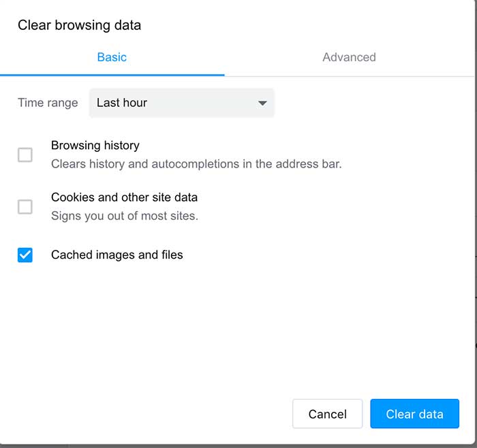This screenshot has height=448, width=477.
Task: Click the Clear browsing data dialog title
Action: (x=80, y=25)
